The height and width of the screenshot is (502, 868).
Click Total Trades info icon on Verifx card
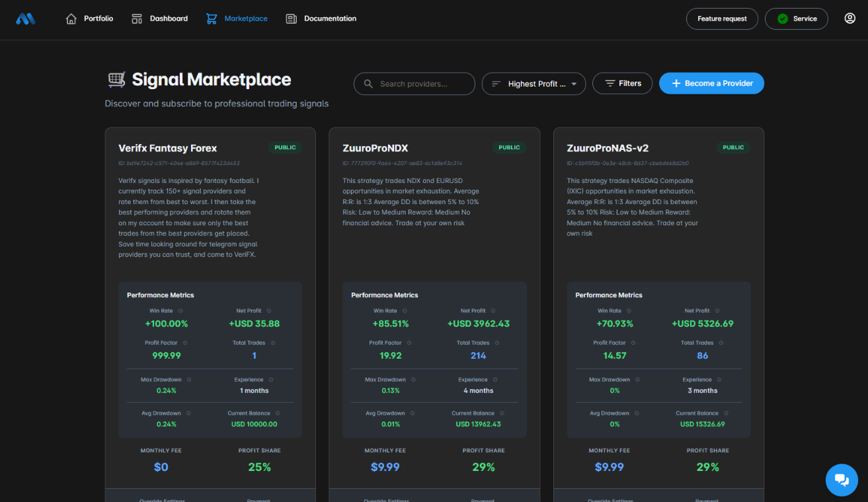(273, 343)
